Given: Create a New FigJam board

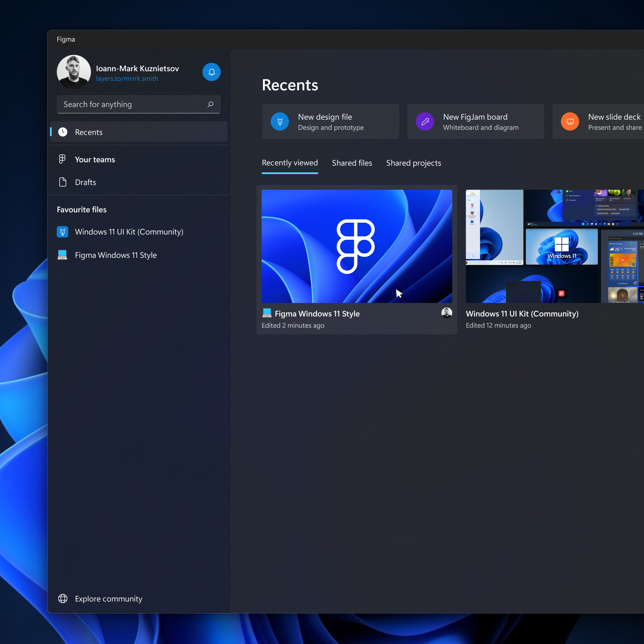Looking at the screenshot, I should [476, 121].
